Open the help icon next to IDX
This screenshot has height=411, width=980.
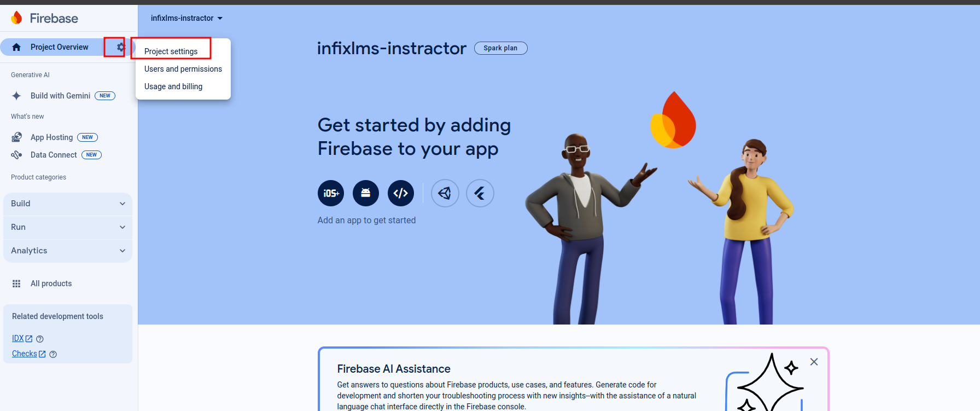coord(40,339)
